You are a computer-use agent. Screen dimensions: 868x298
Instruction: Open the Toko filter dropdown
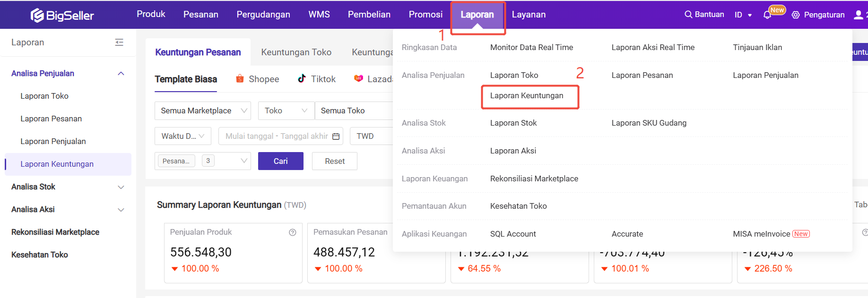[x=286, y=111]
